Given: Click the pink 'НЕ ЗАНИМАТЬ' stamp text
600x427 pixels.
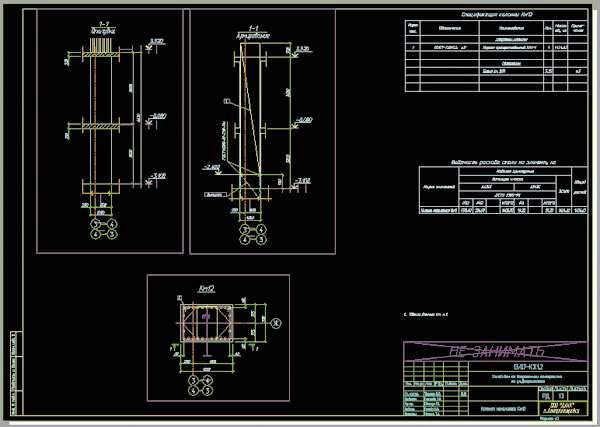Looking at the screenshot, I should (495, 352).
